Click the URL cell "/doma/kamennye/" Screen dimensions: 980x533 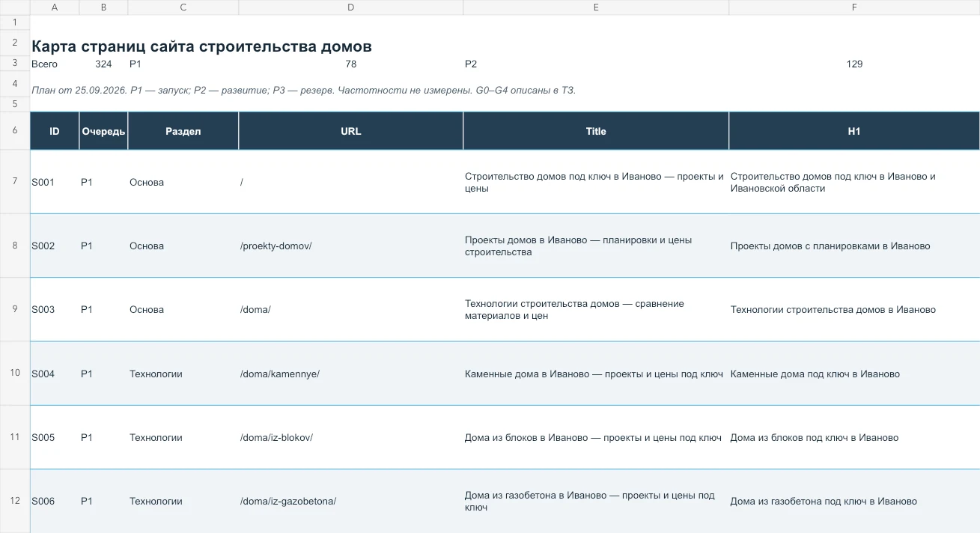tap(351, 374)
